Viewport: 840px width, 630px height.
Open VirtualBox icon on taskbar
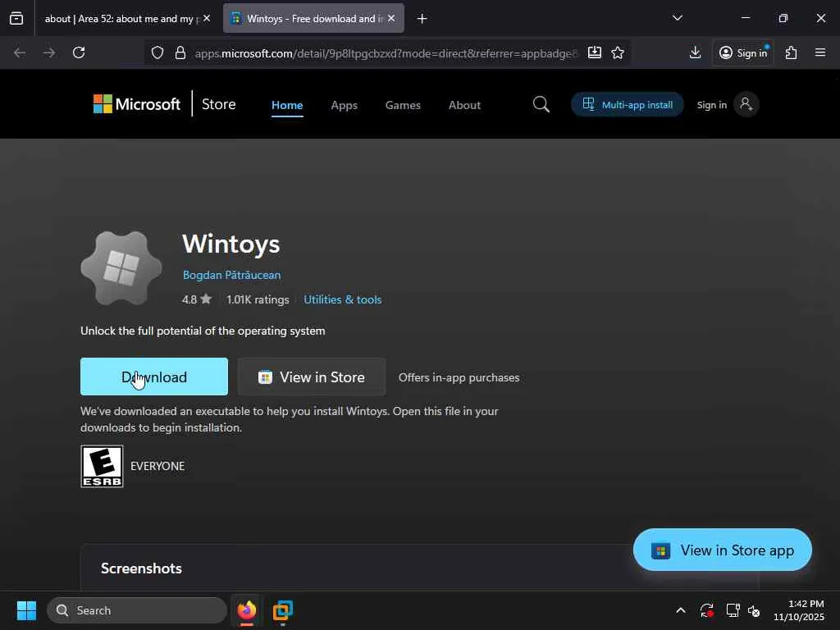283,610
